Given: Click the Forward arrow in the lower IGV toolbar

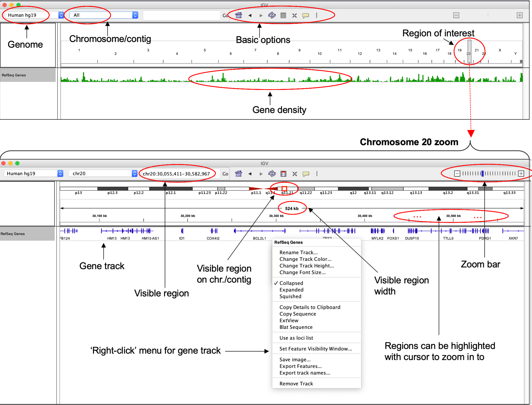Looking at the screenshot, I should (x=261, y=174).
